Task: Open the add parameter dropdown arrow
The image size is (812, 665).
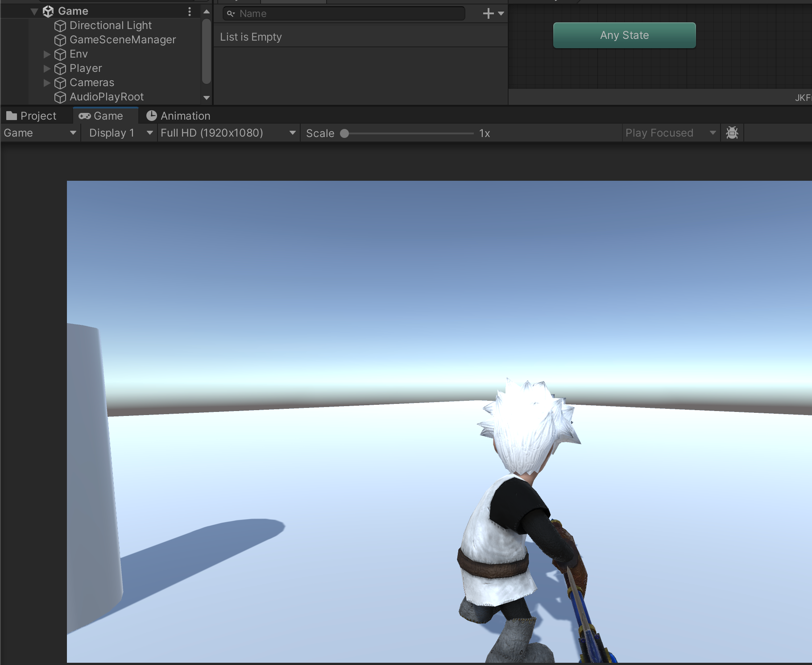Action: pos(501,14)
